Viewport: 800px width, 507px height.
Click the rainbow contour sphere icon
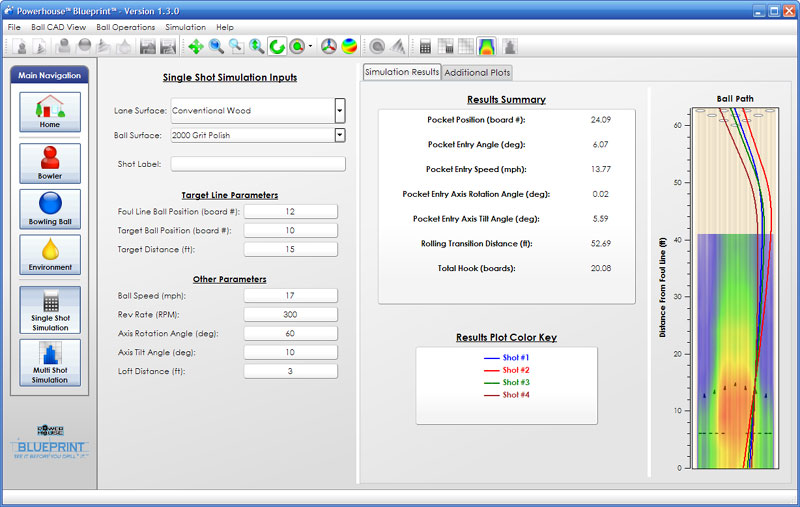349,47
